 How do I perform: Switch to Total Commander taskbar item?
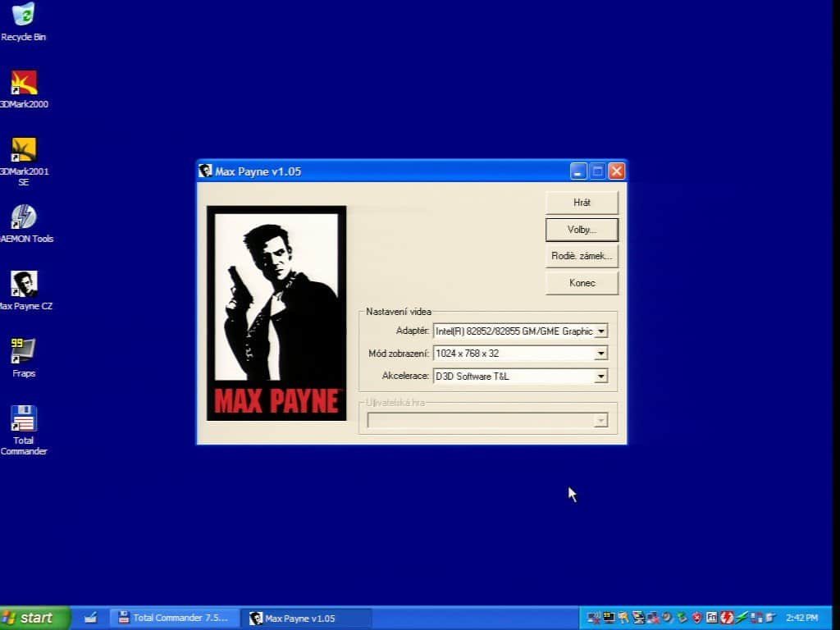pyautogui.click(x=174, y=618)
